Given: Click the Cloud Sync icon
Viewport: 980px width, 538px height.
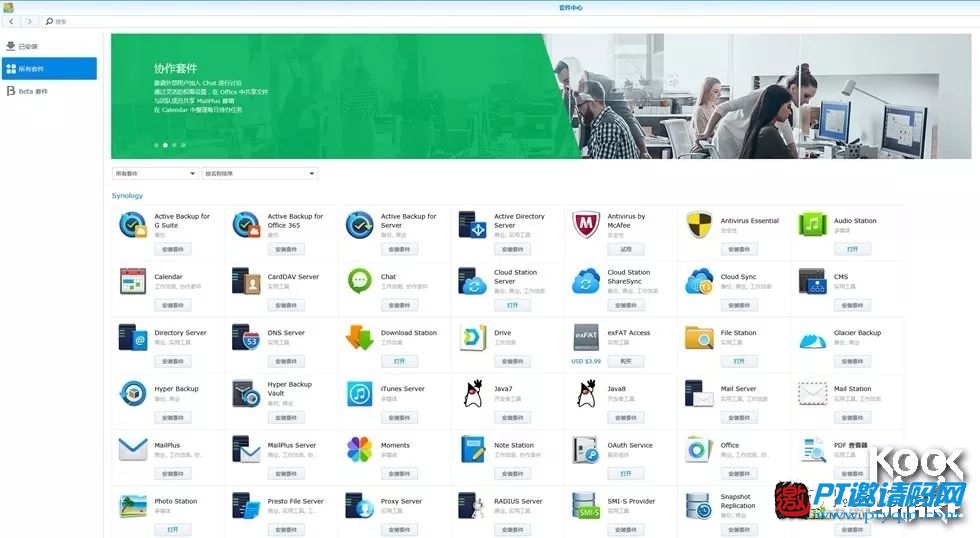Looking at the screenshot, I should coord(699,281).
